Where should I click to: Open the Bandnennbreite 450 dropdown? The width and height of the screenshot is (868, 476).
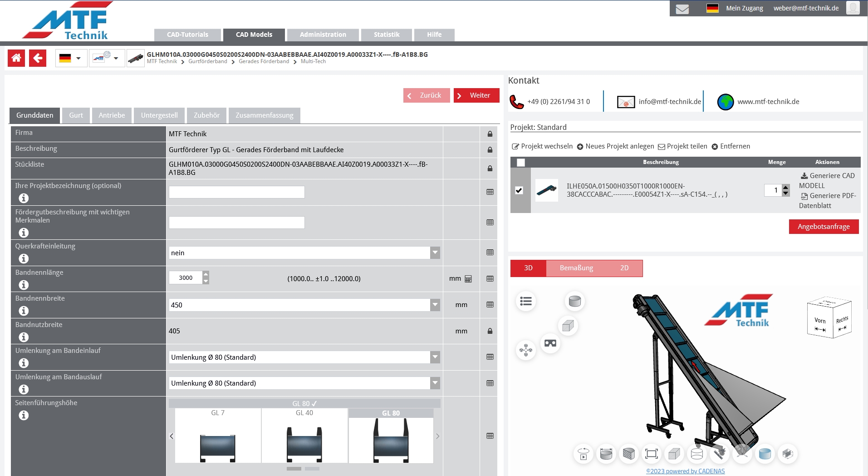[304, 305]
